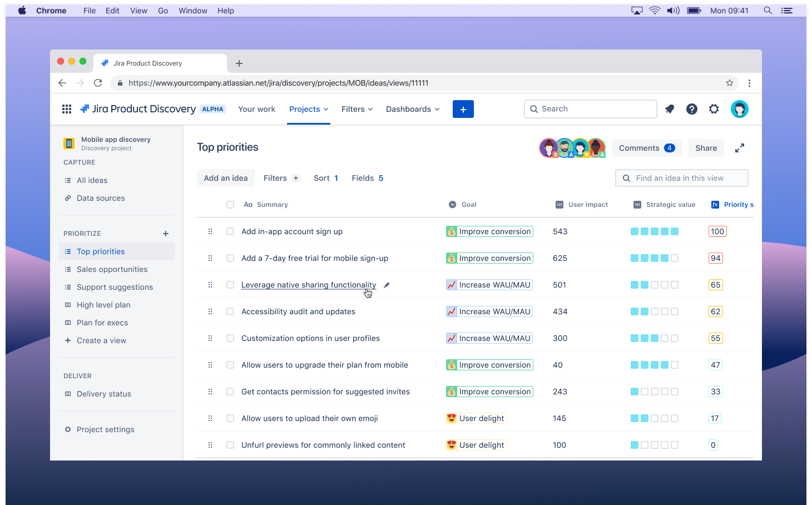This screenshot has height=505, width=812.
Task: Open Jira settings gear icon
Action: point(714,109)
